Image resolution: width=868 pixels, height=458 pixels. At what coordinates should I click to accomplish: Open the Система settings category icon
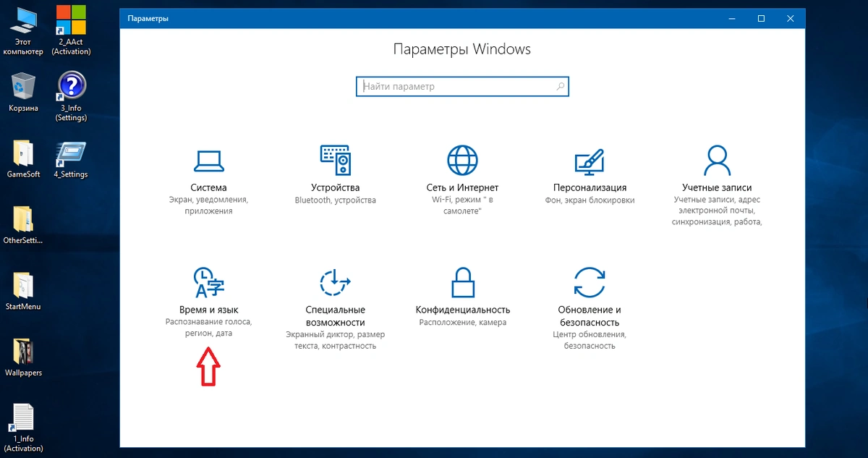(x=208, y=161)
